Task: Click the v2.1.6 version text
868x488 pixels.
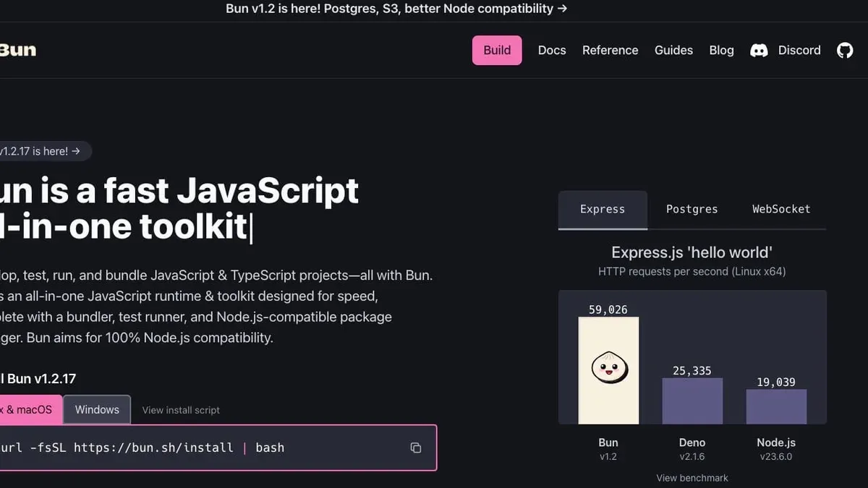Action: pos(692,457)
